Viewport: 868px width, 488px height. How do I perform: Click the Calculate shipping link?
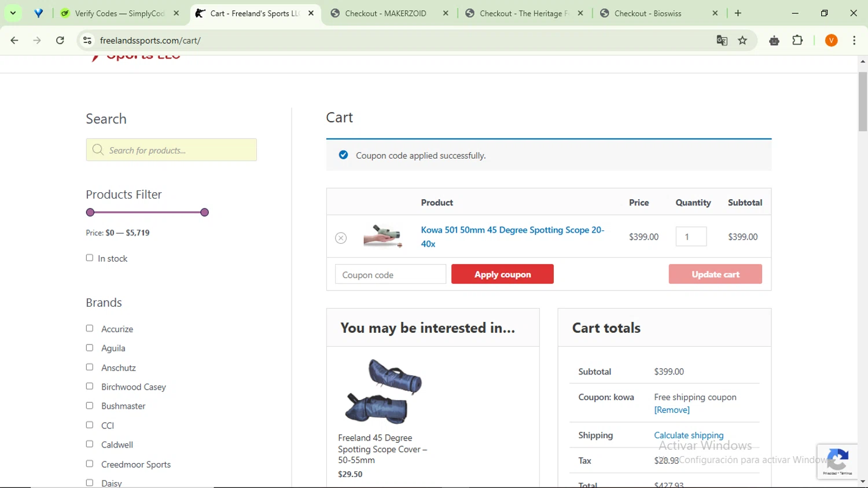689,435
